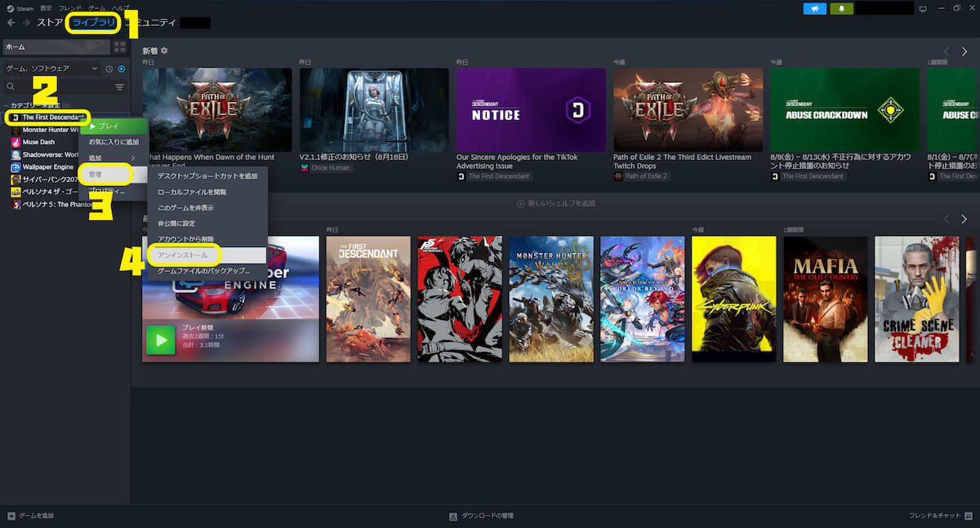The image size is (980, 528).
Task: Open the ゲーム、ソフトウェア filter dropdown
Action: pos(51,69)
